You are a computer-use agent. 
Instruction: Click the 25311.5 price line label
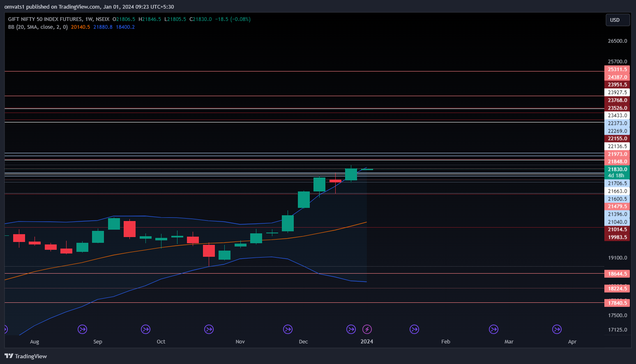click(x=617, y=69)
